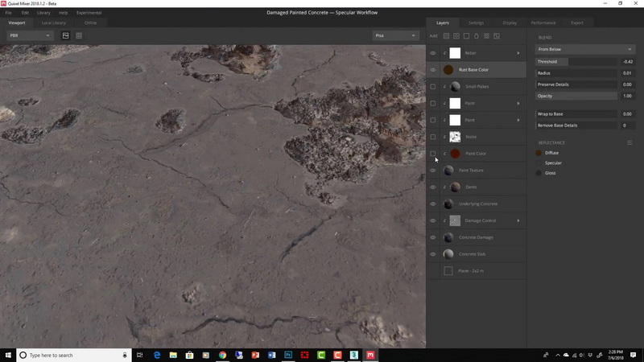644x362 pixels.
Task: Click the mask link icon on Rebar layer
Action: [x=444, y=53]
